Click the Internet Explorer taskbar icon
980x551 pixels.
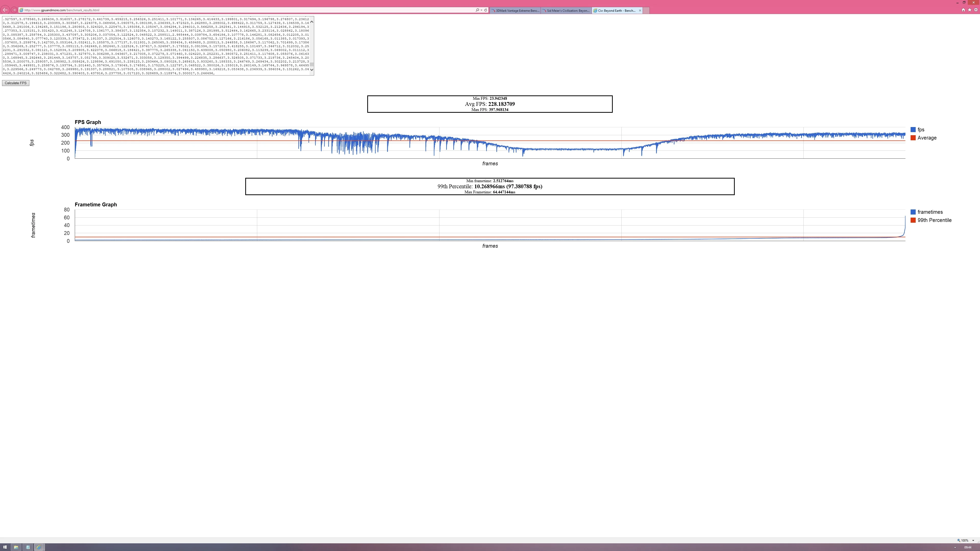39,547
